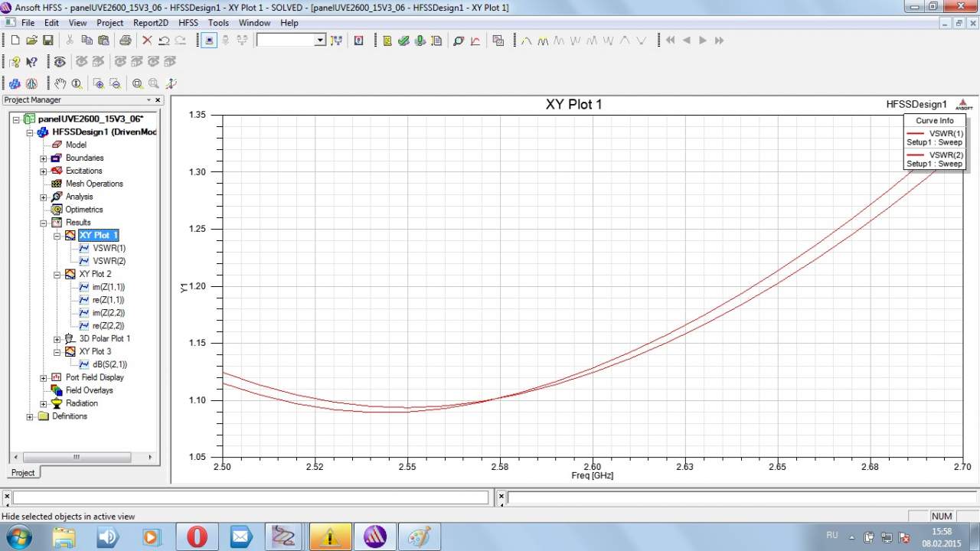Click the eye visibility icon in toolbar
This screenshot has width=980, height=551.
point(59,62)
